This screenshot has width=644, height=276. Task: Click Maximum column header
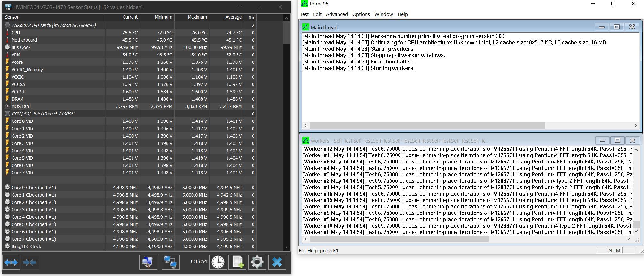(x=192, y=17)
